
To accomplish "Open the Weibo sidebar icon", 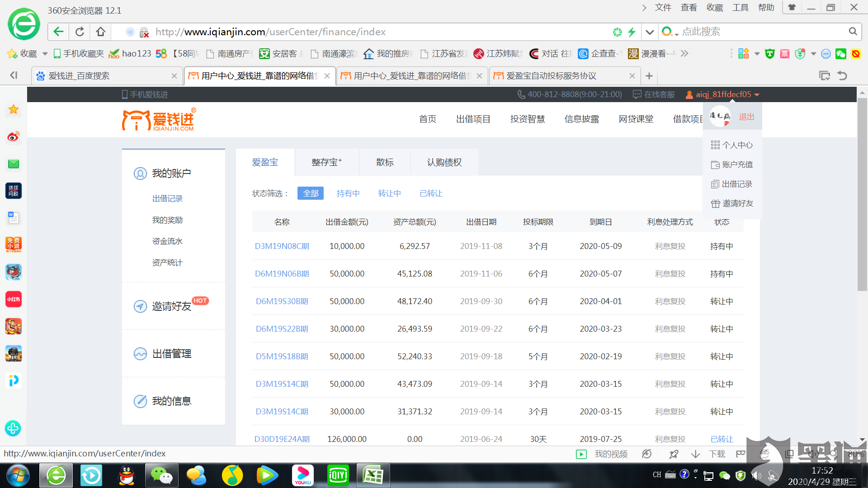I will point(14,136).
